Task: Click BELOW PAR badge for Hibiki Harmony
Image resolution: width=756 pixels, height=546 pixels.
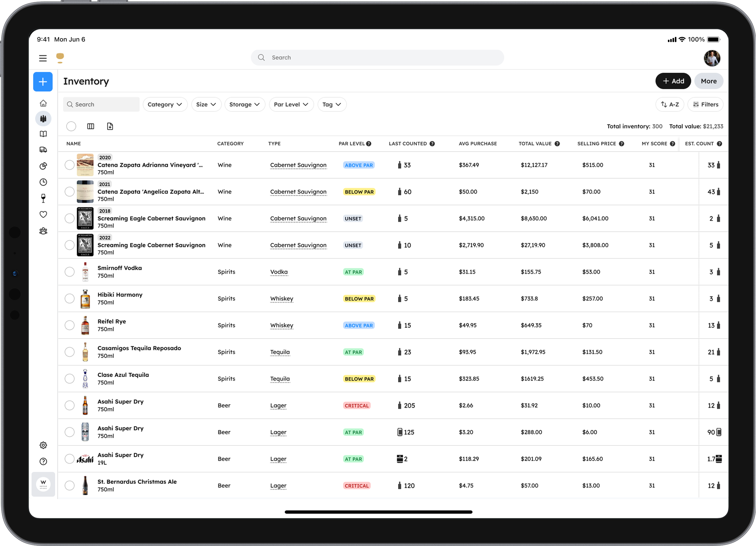Action: pyautogui.click(x=359, y=299)
